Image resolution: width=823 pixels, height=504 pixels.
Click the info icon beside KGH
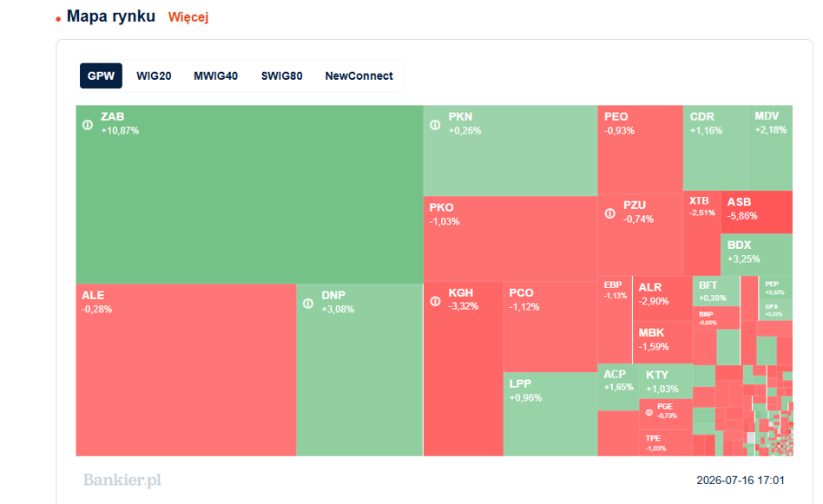click(435, 301)
